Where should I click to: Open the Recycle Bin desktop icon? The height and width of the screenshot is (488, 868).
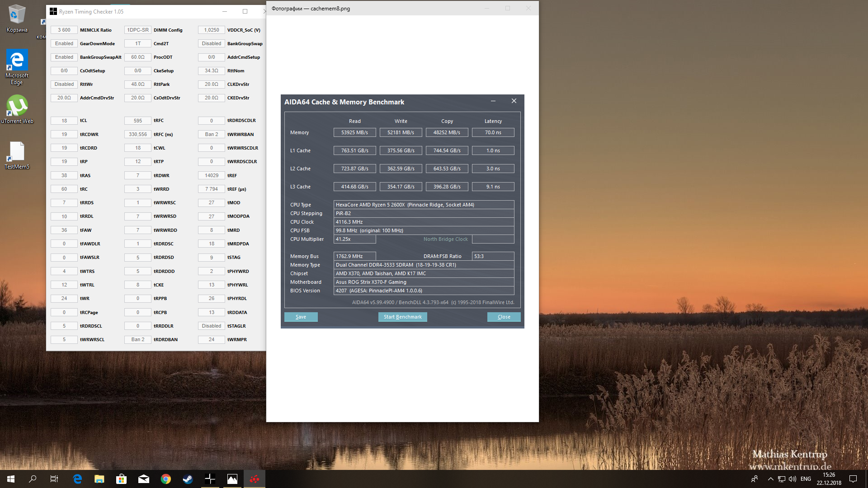[17, 18]
